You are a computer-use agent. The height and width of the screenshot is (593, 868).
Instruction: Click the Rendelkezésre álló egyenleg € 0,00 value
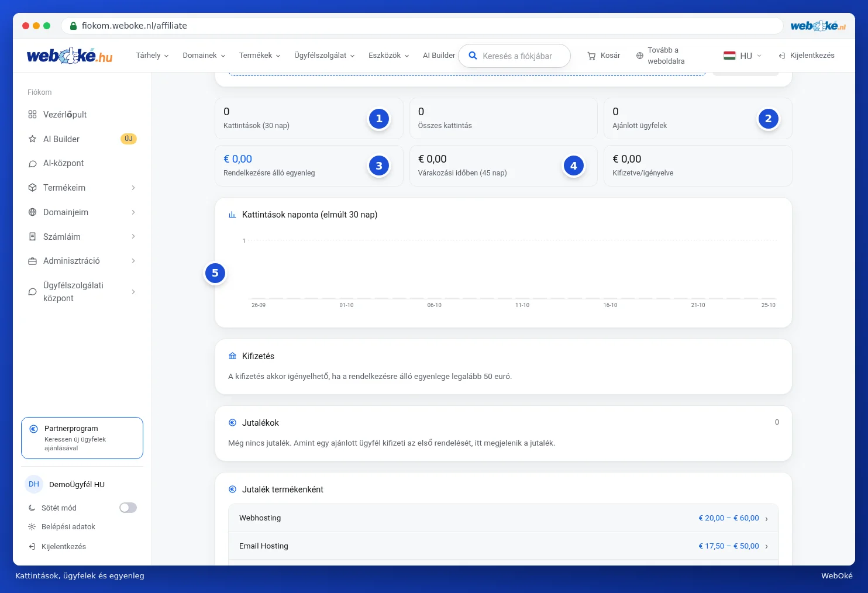(x=237, y=159)
